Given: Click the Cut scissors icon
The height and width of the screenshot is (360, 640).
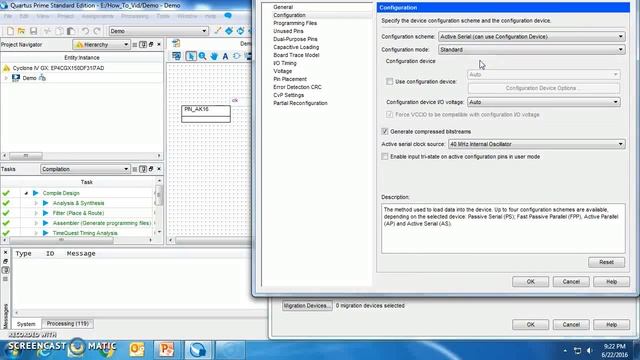Looking at the screenshot, I should (47, 31).
